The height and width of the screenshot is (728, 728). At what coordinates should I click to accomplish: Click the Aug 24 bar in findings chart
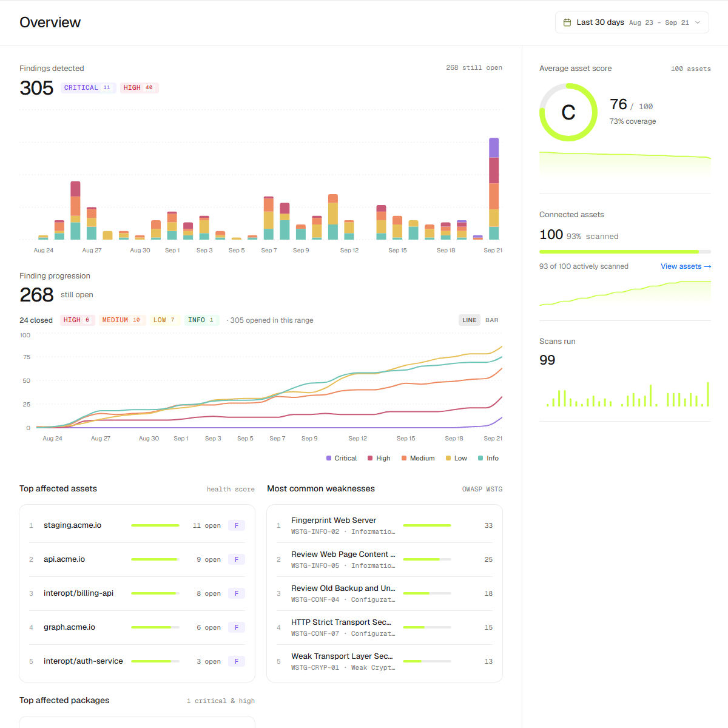click(x=43, y=237)
